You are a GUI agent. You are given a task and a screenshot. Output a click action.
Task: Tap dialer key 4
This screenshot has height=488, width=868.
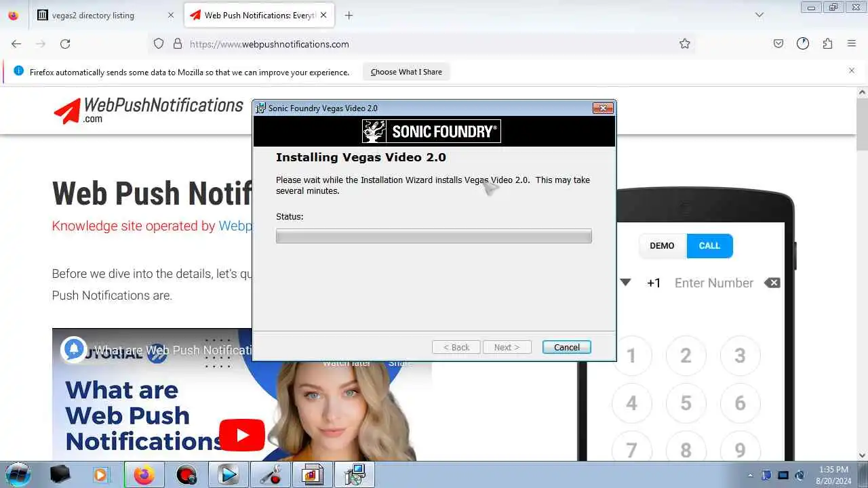pyautogui.click(x=631, y=403)
